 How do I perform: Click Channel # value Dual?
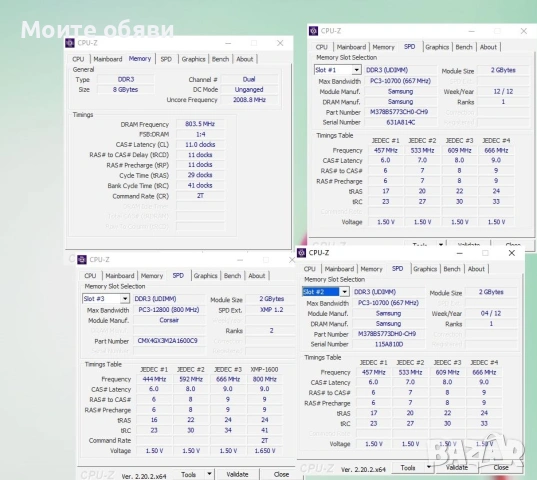coord(249,79)
